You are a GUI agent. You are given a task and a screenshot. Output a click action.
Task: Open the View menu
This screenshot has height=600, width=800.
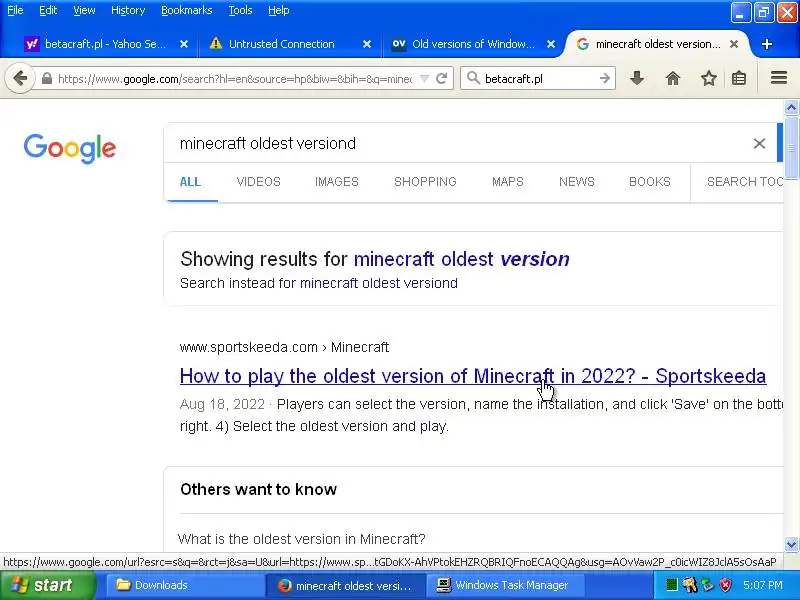84,10
